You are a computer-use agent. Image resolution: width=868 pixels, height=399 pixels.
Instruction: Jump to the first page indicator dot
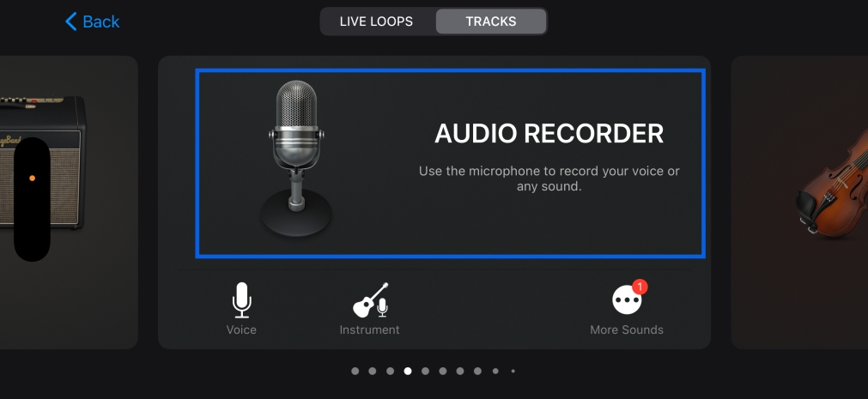(355, 372)
